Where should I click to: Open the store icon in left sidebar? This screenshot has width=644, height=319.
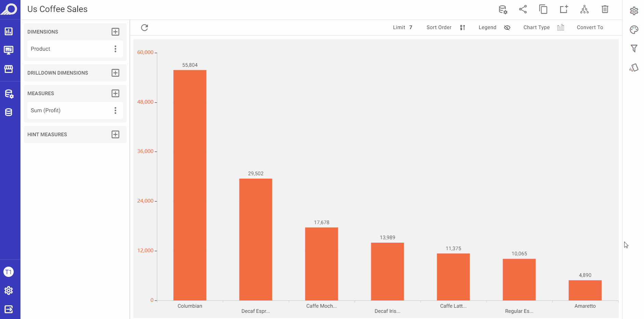(9, 69)
